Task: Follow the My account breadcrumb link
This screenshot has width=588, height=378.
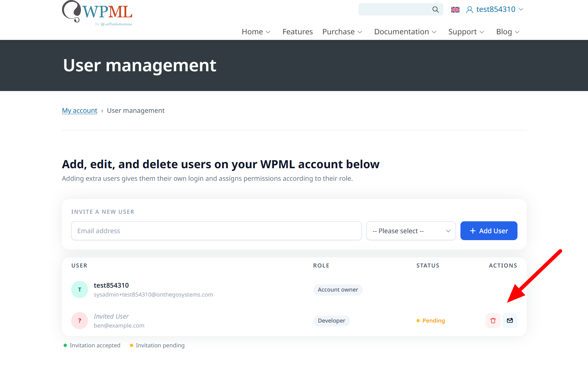Action: (x=79, y=110)
